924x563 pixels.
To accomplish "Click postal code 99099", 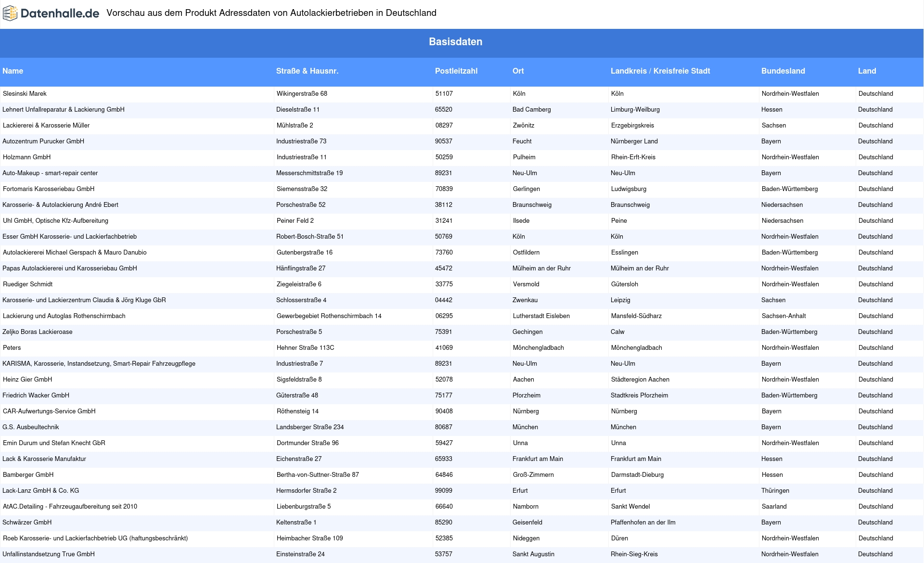I will point(444,491).
